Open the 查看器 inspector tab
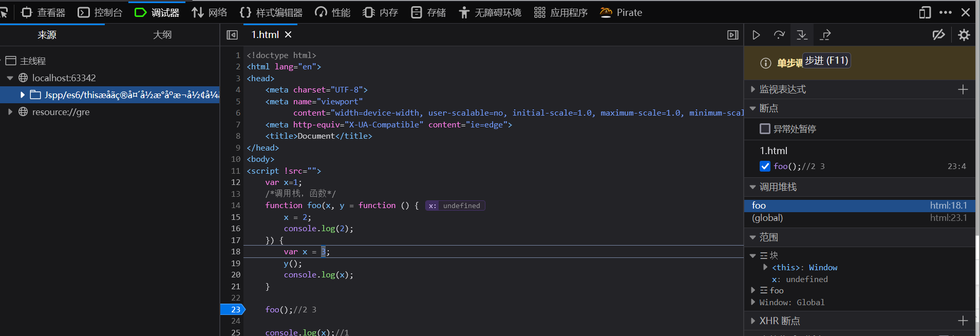The width and height of the screenshot is (980, 336). (43, 12)
